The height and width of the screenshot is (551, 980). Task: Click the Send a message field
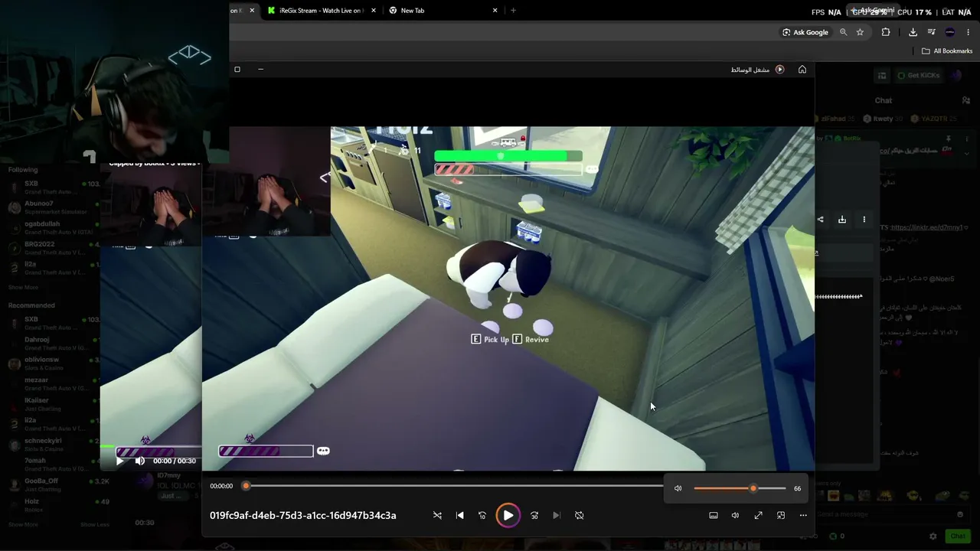pyautogui.click(x=890, y=514)
